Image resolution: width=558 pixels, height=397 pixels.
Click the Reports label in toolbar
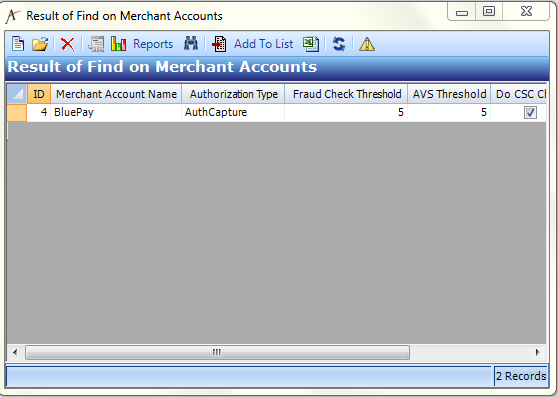click(153, 44)
